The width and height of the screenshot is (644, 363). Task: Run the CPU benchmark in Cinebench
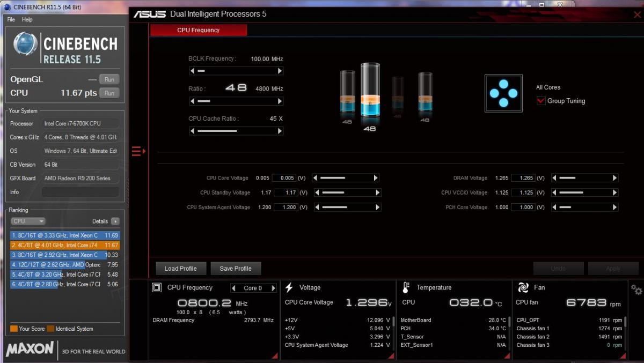(x=109, y=93)
